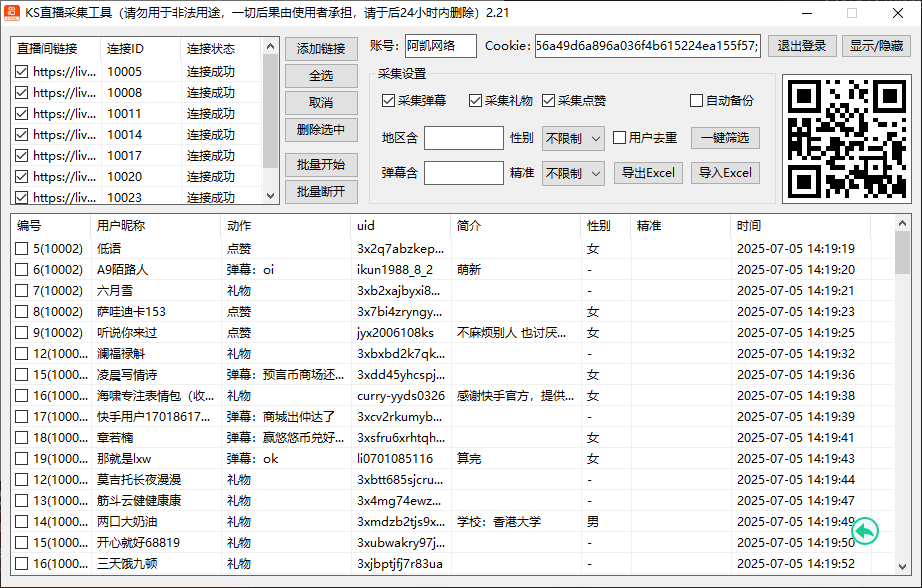Toggle the 采集弹幕 checkbox

tap(389, 101)
